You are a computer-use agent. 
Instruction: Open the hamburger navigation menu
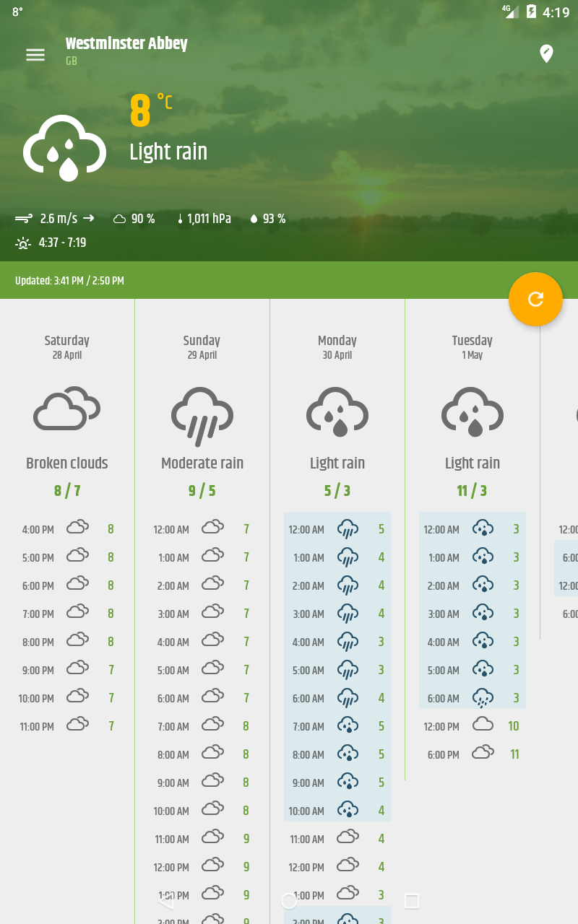35,55
